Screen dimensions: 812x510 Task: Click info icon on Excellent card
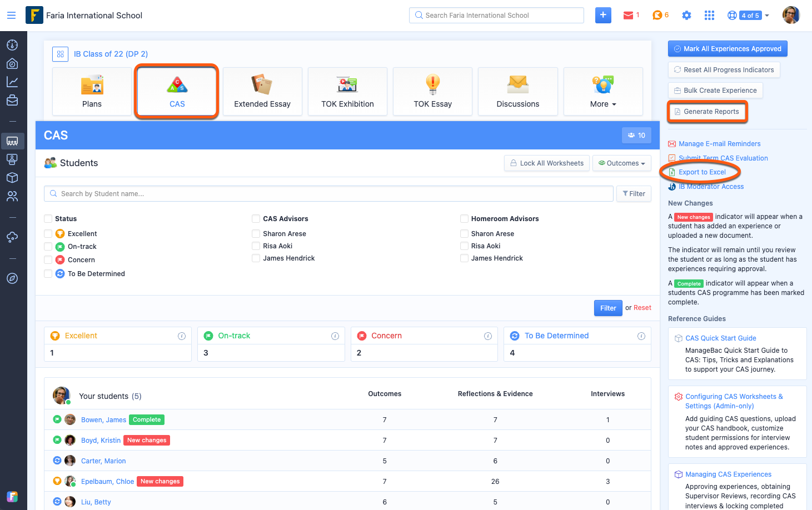click(181, 336)
